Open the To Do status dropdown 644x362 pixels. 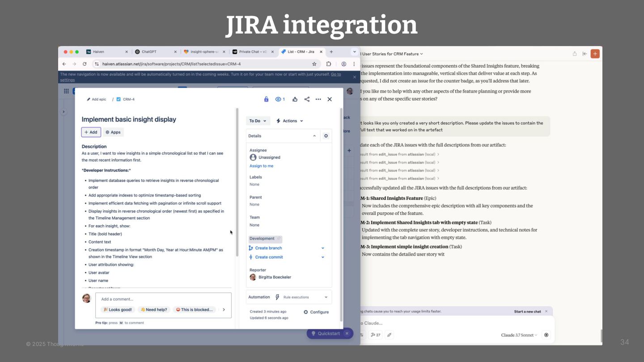click(x=258, y=121)
